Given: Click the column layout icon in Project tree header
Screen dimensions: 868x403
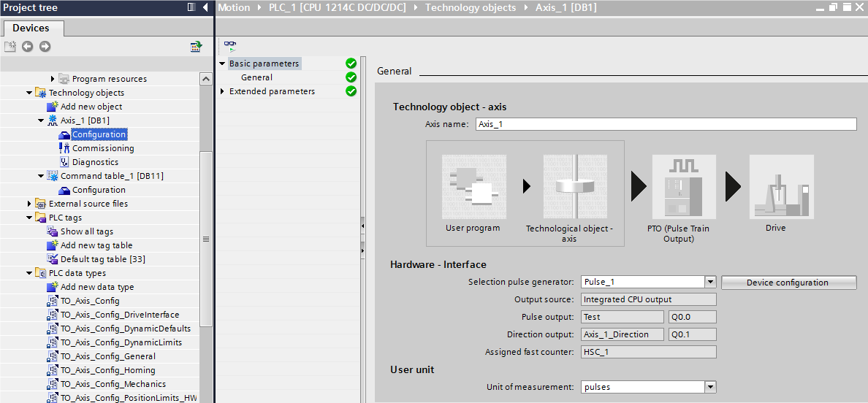Looking at the screenshot, I should point(192,8).
